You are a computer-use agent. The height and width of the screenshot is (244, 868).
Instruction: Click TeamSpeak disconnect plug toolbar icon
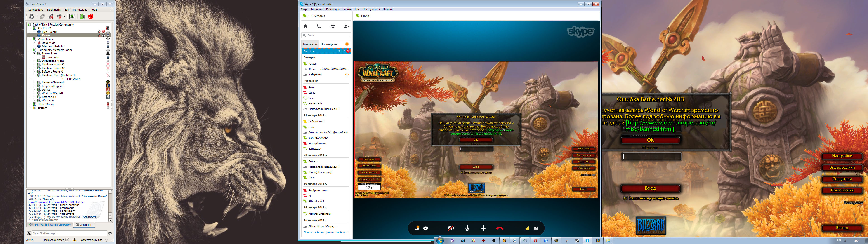(x=42, y=16)
